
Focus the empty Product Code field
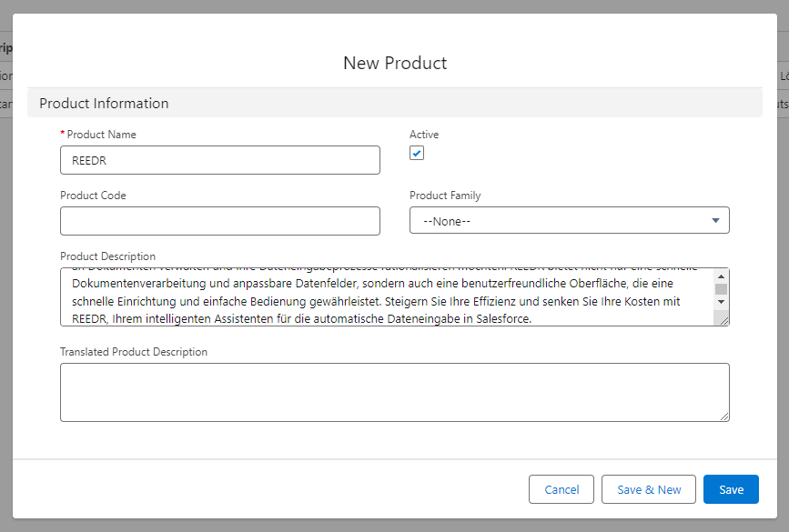[219, 221]
